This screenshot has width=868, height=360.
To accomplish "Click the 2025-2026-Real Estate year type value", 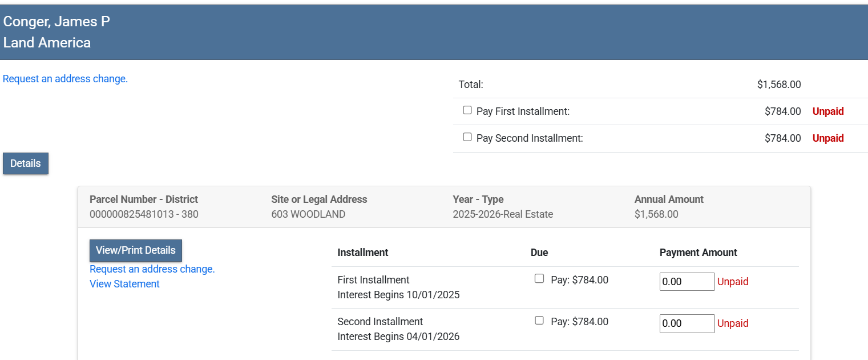I will coord(503,215).
